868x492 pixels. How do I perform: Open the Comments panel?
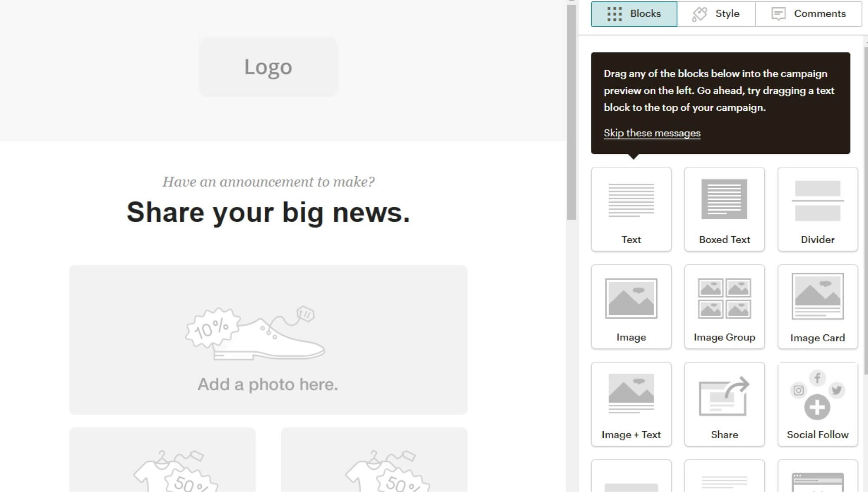point(808,13)
